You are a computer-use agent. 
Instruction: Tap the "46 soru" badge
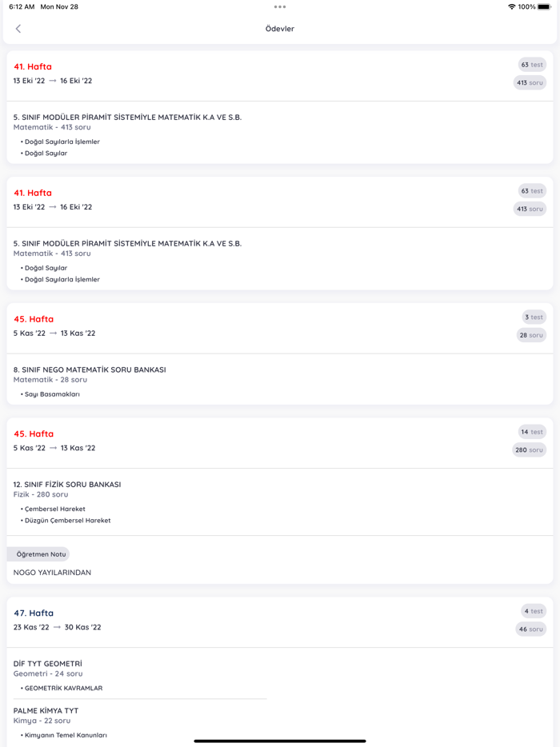click(530, 629)
